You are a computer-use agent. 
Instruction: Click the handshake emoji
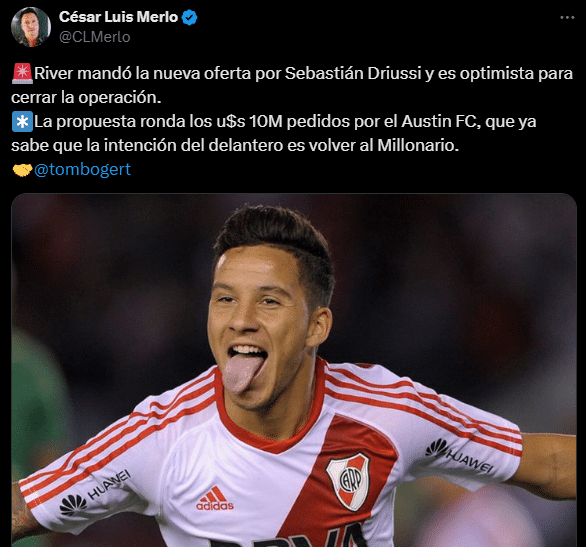pyautogui.click(x=22, y=170)
